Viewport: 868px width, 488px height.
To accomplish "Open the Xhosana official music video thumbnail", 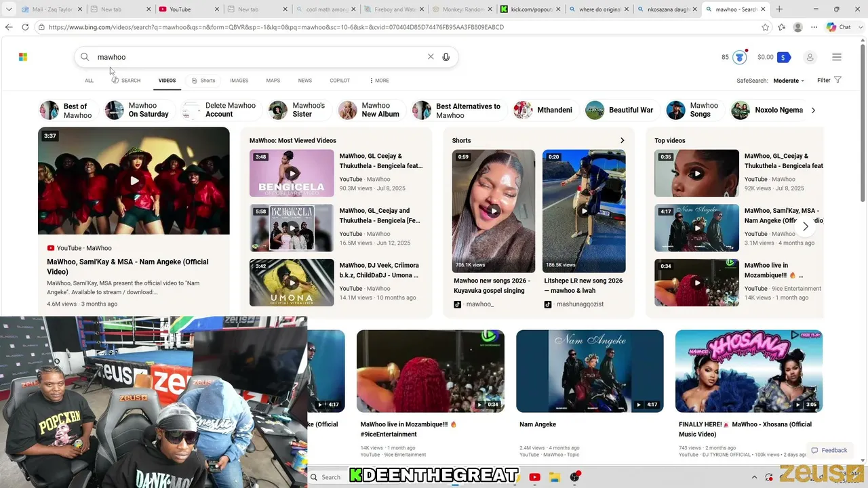I will coord(749,371).
